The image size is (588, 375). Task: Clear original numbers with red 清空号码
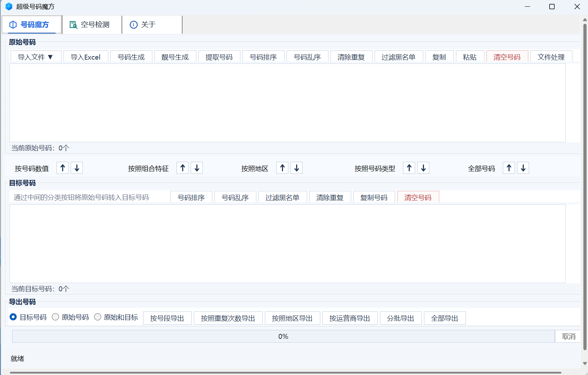pyautogui.click(x=507, y=57)
